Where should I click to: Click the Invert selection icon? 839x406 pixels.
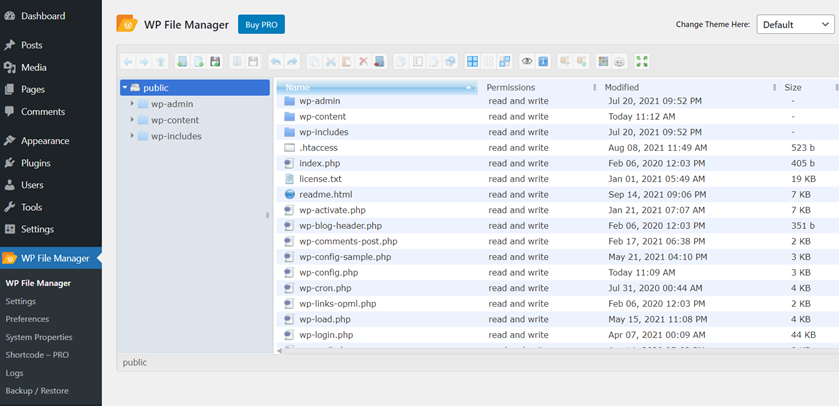click(505, 62)
